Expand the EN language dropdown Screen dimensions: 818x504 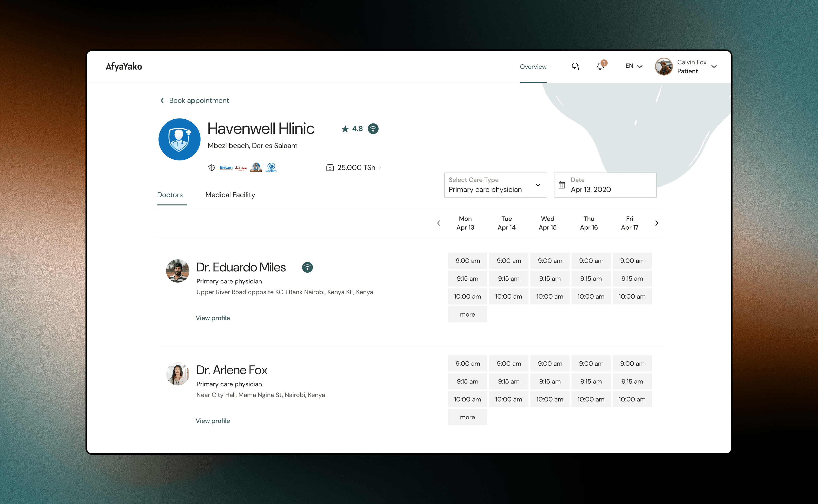634,66
